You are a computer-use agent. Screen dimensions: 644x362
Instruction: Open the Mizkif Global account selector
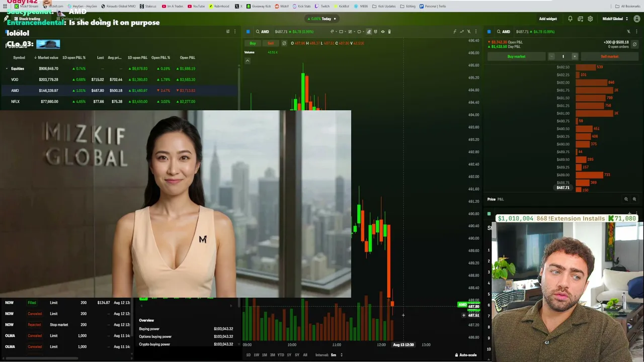(x=616, y=19)
